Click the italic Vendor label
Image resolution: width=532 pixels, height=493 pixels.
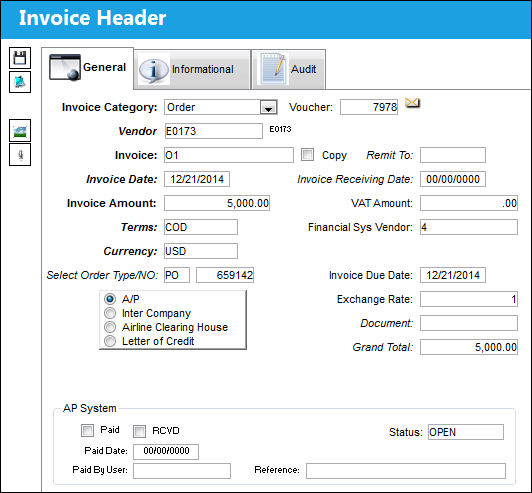coord(137,131)
